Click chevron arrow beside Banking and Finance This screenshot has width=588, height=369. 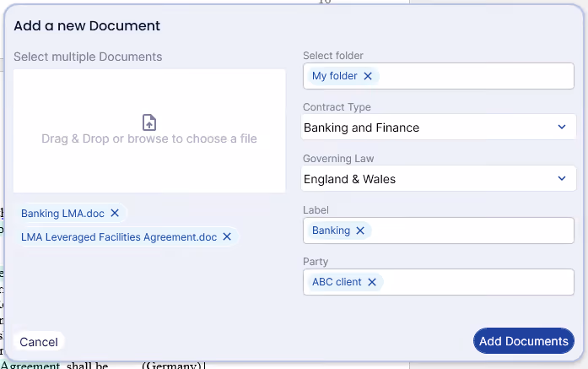(561, 127)
